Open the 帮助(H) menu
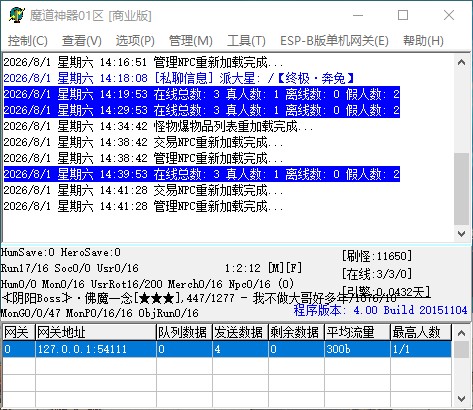This screenshot has width=473, height=410. pos(423,41)
